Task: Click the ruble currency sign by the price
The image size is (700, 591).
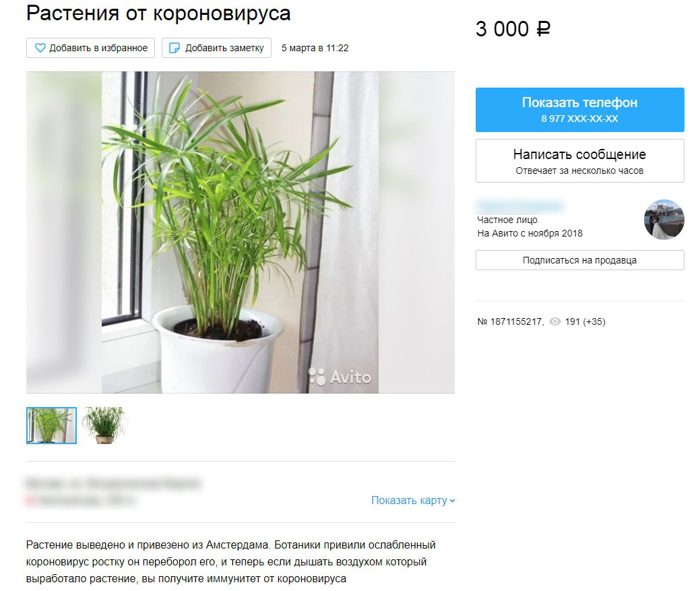Action: tap(543, 30)
